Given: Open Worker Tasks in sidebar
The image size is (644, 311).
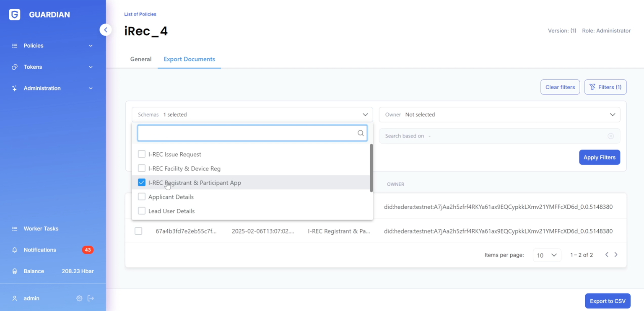Looking at the screenshot, I should [x=41, y=229].
